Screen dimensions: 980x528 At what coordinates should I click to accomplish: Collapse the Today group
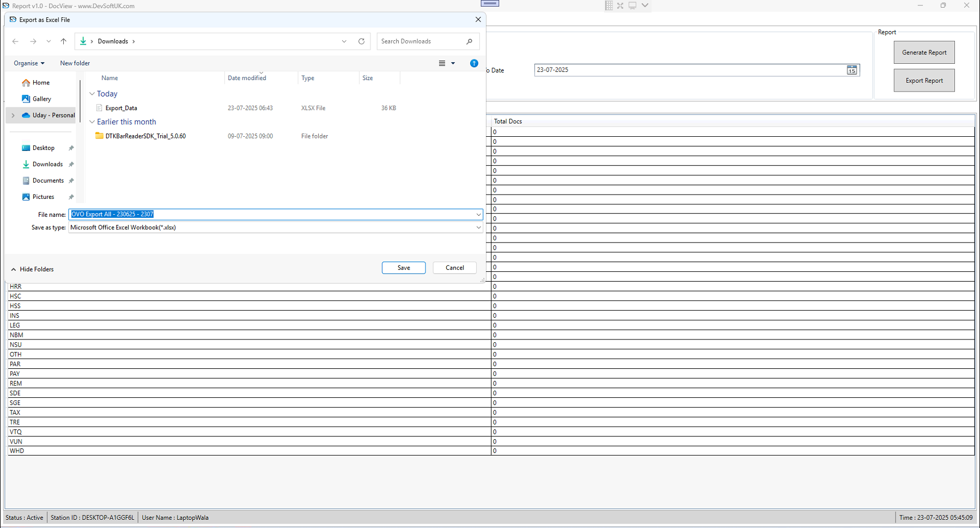92,94
